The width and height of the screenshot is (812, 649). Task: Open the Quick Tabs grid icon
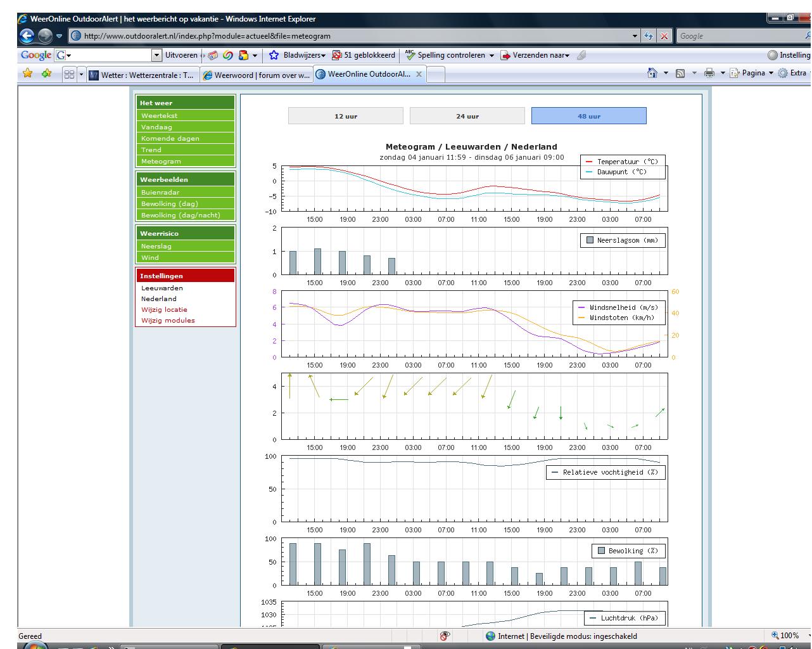coord(69,74)
